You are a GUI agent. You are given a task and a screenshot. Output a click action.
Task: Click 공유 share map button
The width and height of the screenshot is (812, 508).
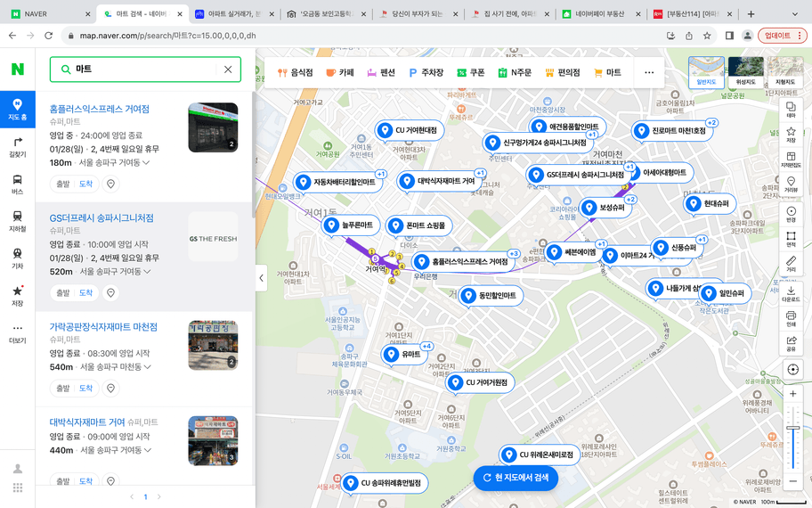point(791,344)
